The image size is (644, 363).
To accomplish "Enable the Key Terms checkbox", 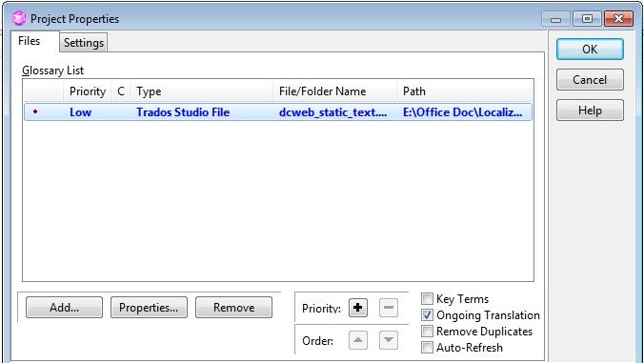I will pos(427,298).
